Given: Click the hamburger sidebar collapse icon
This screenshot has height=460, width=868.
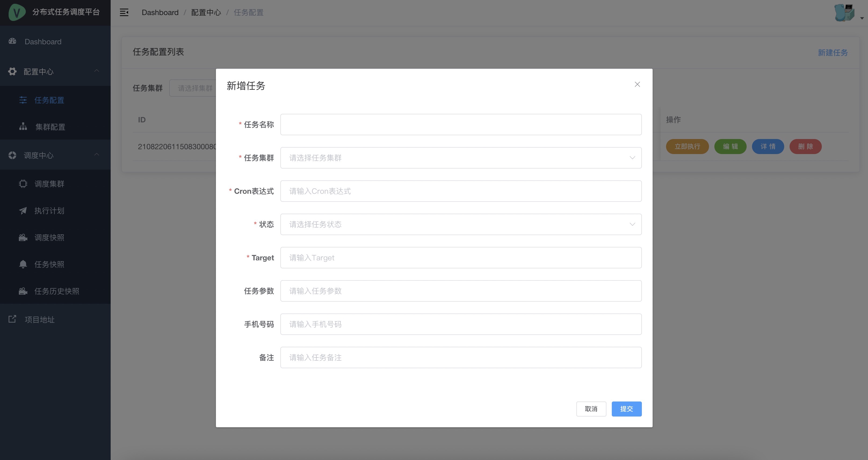Looking at the screenshot, I should coord(124,12).
